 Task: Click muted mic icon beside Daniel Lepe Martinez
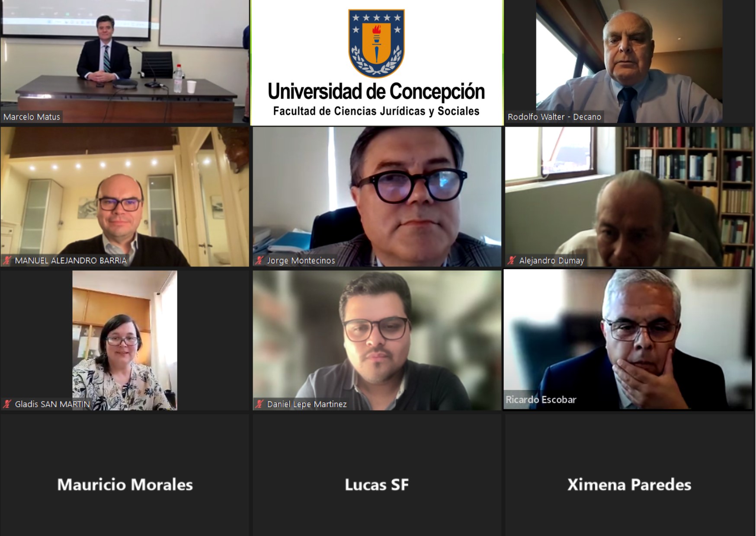click(x=259, y=404)
